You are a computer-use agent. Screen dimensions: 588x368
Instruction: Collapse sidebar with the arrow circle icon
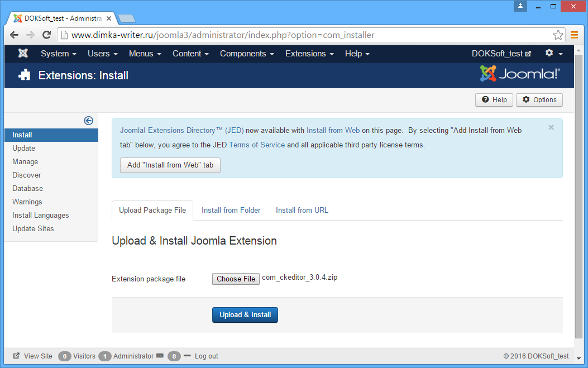point(88,121)
